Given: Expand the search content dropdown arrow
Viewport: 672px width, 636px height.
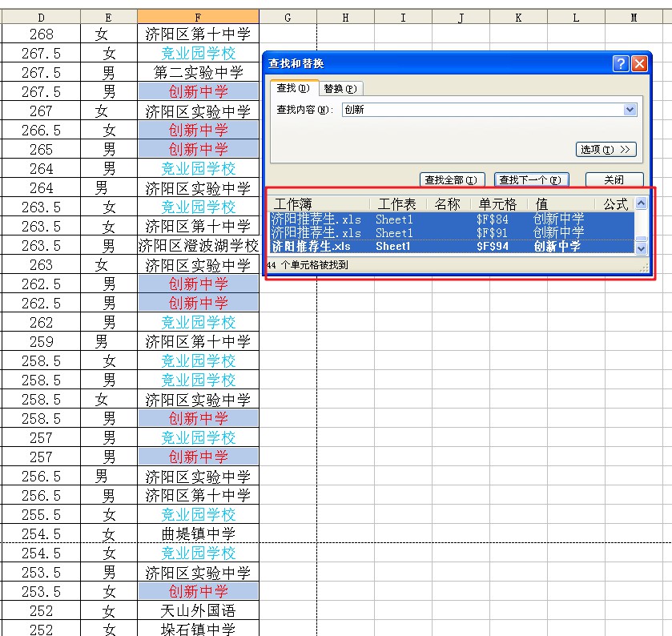Looking at the screenshot, I should point(630,110).
